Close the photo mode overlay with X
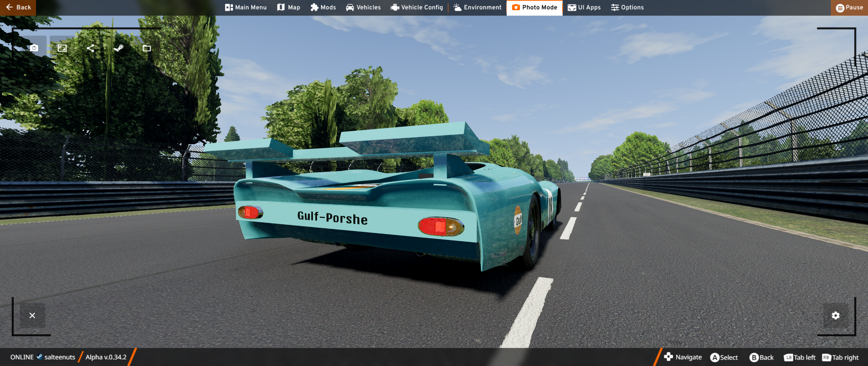 click(x=32, y=316)
